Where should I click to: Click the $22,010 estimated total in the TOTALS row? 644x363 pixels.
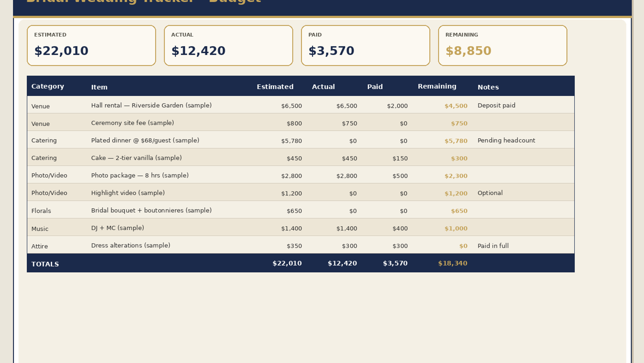click(287, 263)
